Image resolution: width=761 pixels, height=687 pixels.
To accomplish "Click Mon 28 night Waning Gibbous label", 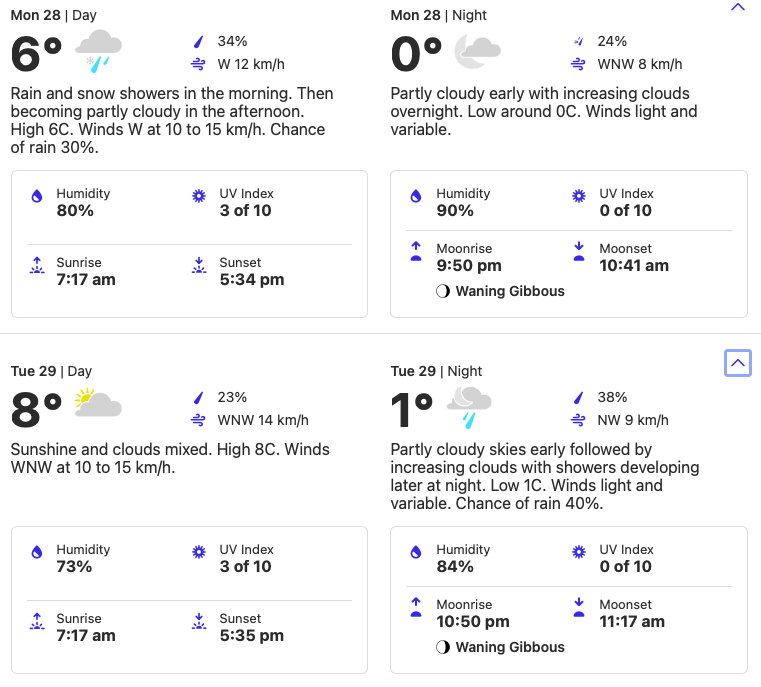I will coord(510,291).
